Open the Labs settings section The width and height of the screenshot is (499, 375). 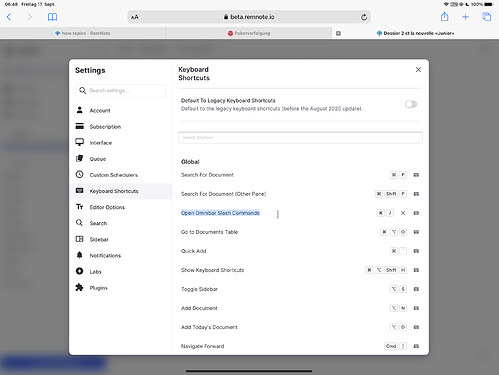[121, 272]
